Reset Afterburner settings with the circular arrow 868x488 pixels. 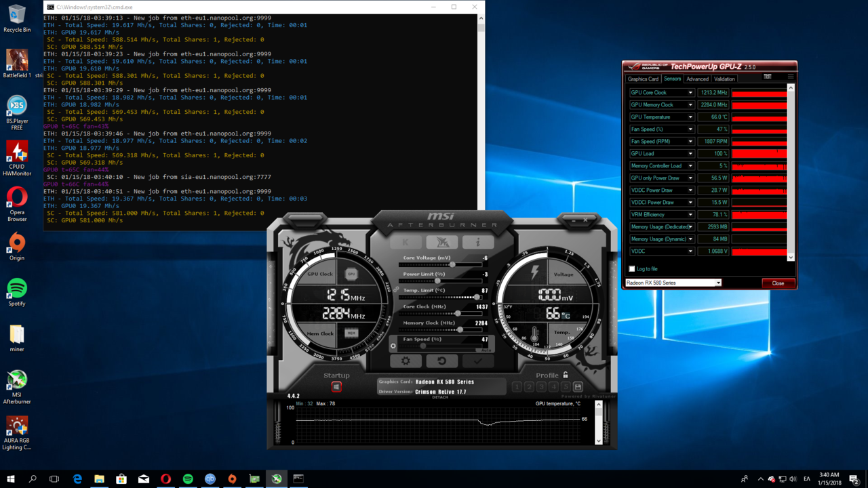(x=441, y=361)
